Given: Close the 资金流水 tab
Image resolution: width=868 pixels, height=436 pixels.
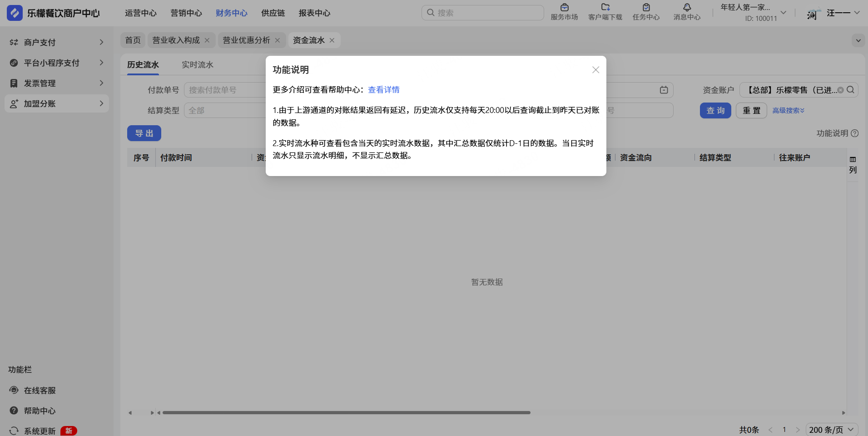Looking at the screenshot, I should point(332,40).
